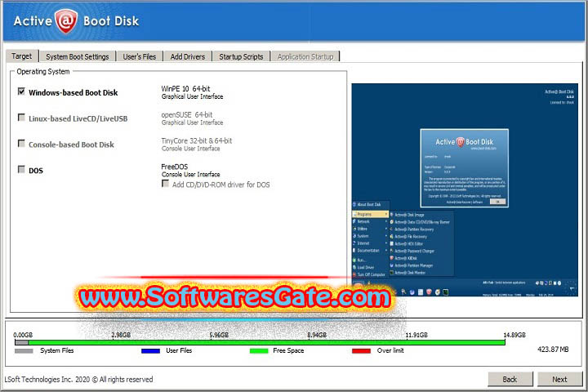Click the Free Space legend label
Image resolution: width=588 pixels, height=392 pixels.
coord(288,350)
